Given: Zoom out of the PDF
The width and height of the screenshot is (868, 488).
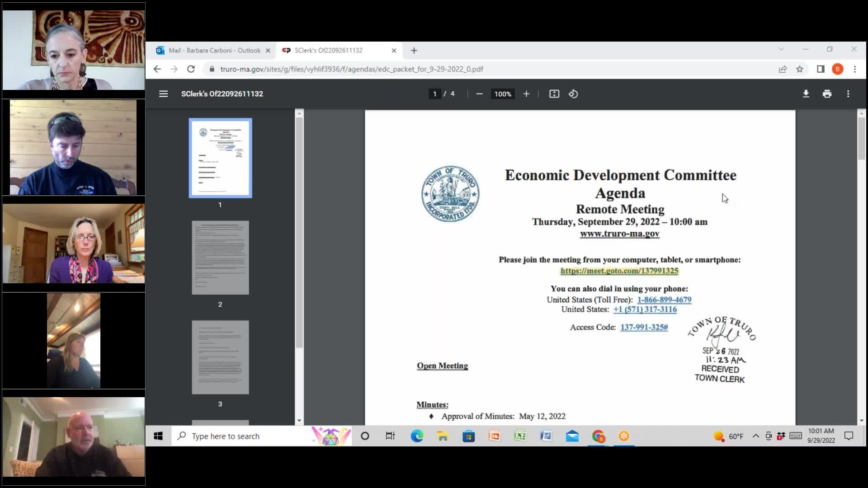Looking at the screenshot, I should pos(480,94).
